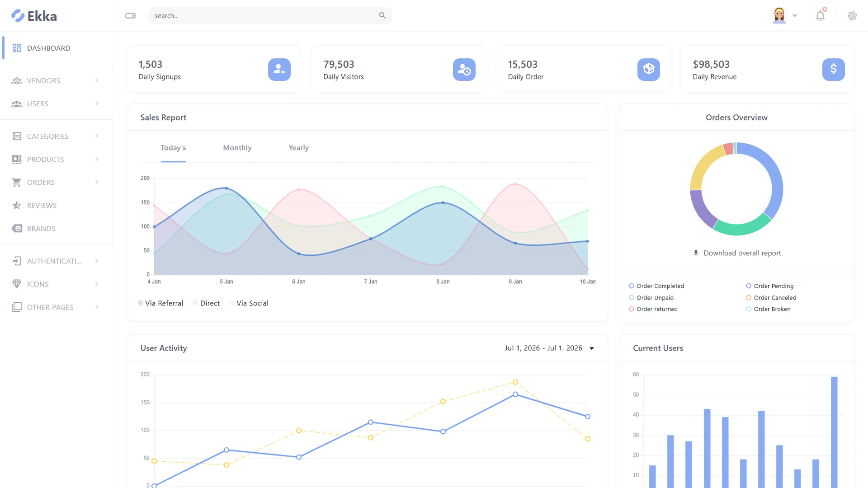Select the Today's sales tab

[x=173, y=148]
